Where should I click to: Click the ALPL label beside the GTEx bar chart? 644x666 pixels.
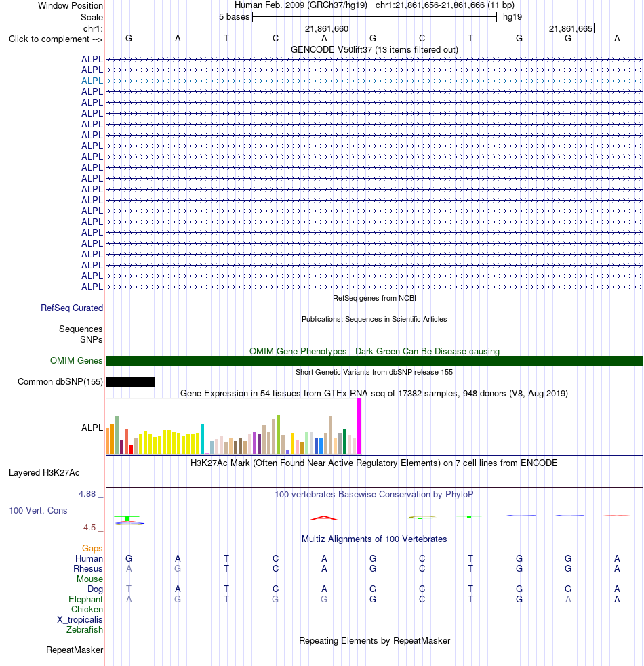92,428
